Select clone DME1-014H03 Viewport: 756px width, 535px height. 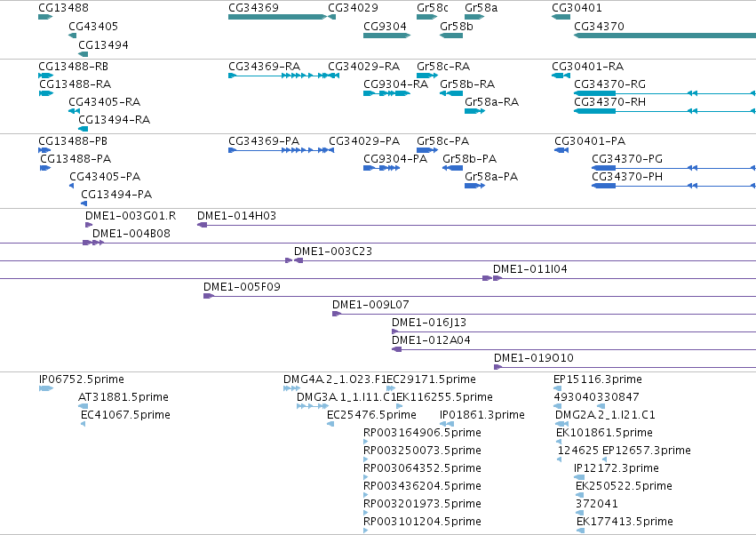tap(236, 216)
